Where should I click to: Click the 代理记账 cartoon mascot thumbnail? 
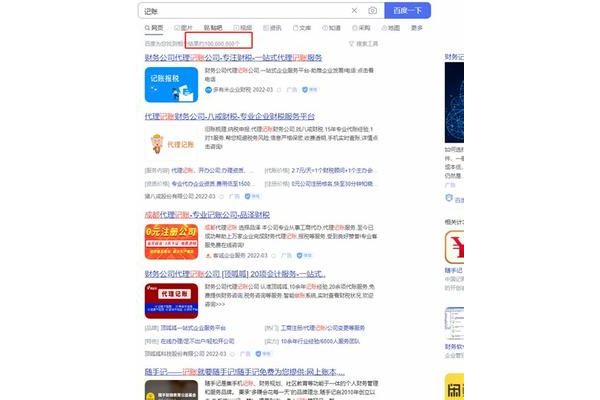171,144
